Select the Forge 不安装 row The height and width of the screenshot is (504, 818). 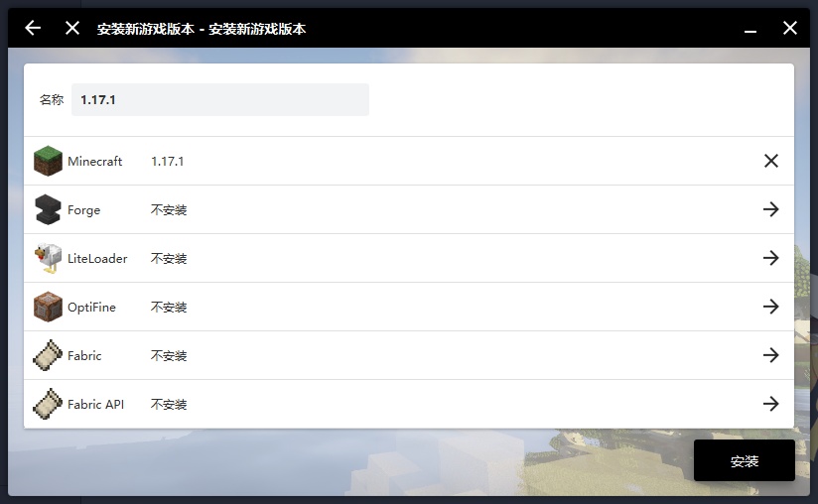[397, 209]
